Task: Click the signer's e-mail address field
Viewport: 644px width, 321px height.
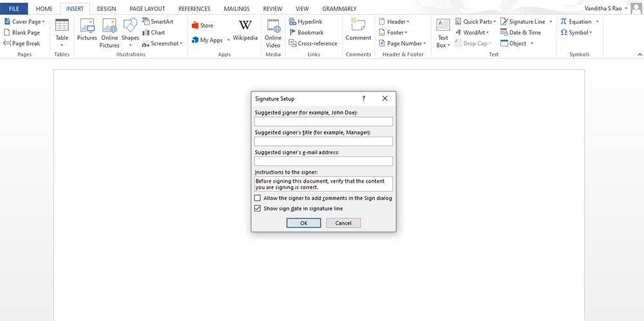Action: point(323,161)
